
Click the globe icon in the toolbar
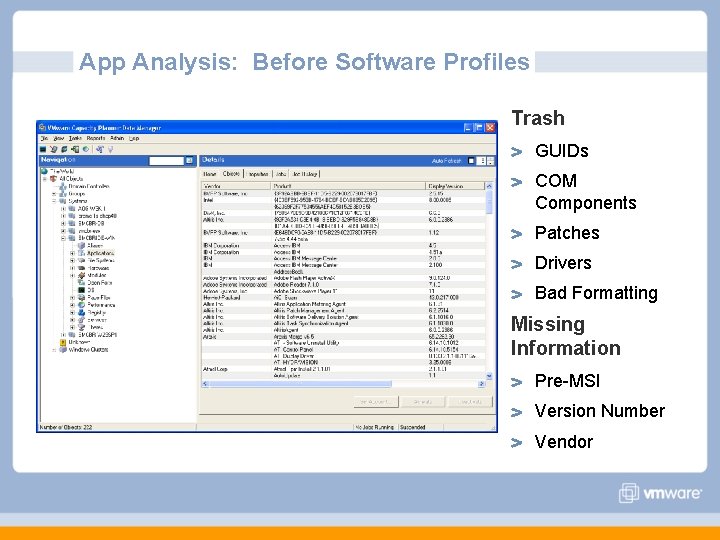pyautogui.click(x=86, y=149)
